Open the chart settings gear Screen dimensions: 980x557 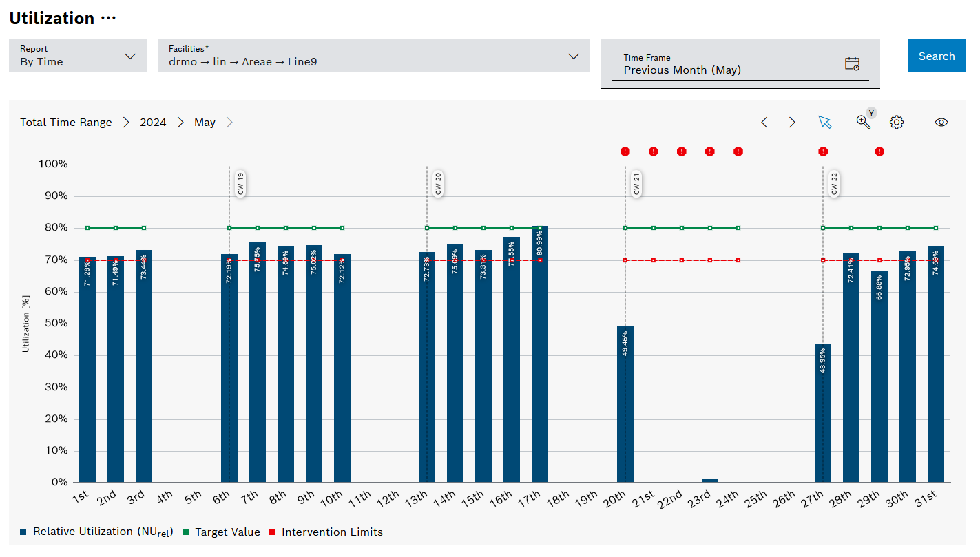[896, 122]
